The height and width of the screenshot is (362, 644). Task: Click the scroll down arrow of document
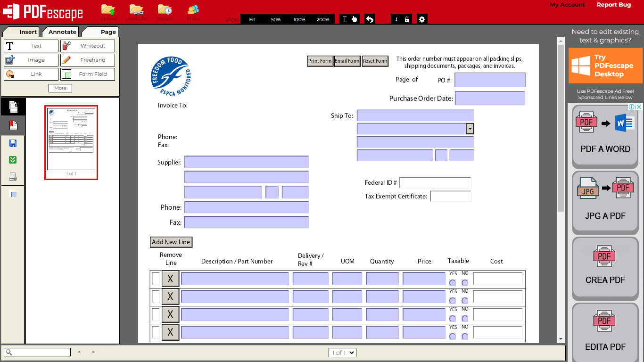(561, 339)
